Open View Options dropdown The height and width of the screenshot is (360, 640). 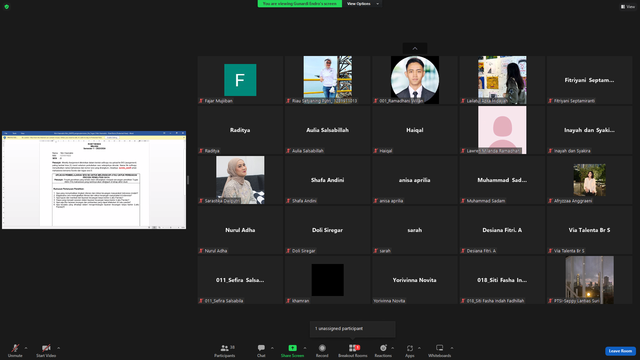point(362,4)
